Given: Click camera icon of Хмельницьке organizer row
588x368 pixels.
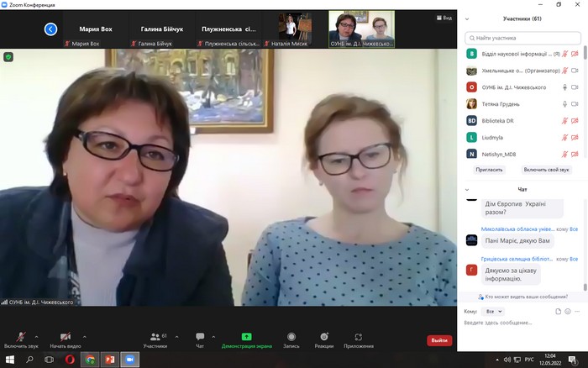Looking at the screenshot, I should point(575,71).
